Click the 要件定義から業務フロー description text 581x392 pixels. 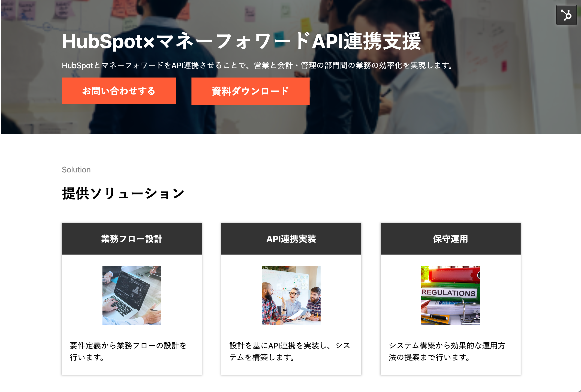click(x=128, y=351)
